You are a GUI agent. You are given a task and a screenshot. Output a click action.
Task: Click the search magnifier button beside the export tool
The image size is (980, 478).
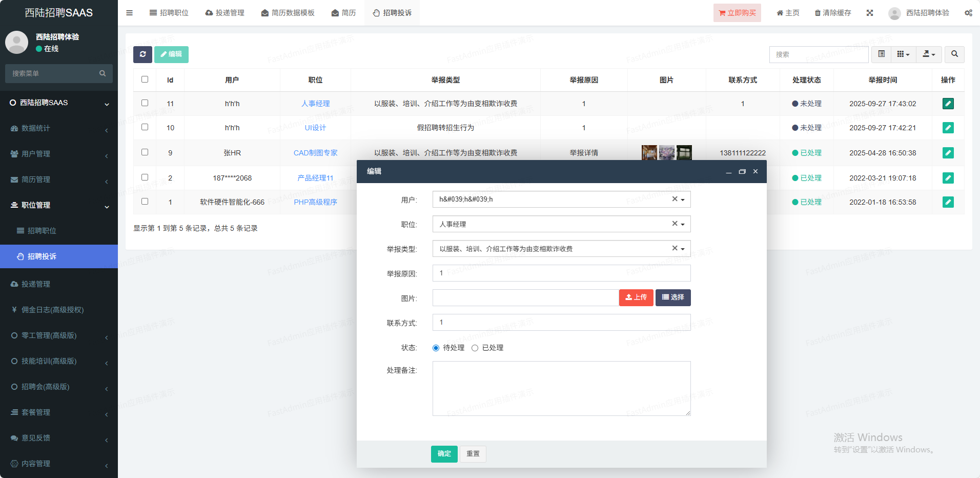click(x=954, y=54)
